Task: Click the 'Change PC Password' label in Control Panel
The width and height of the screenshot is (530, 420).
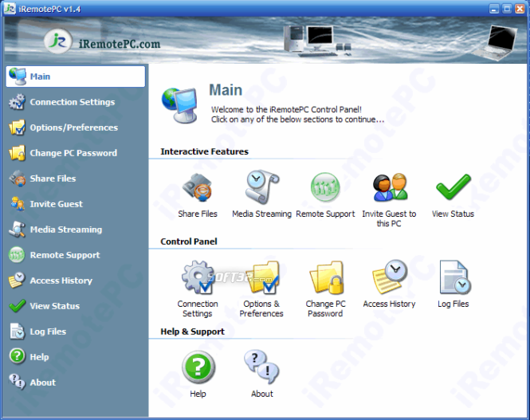Action: pyautogui.click(x=325, y=309)
